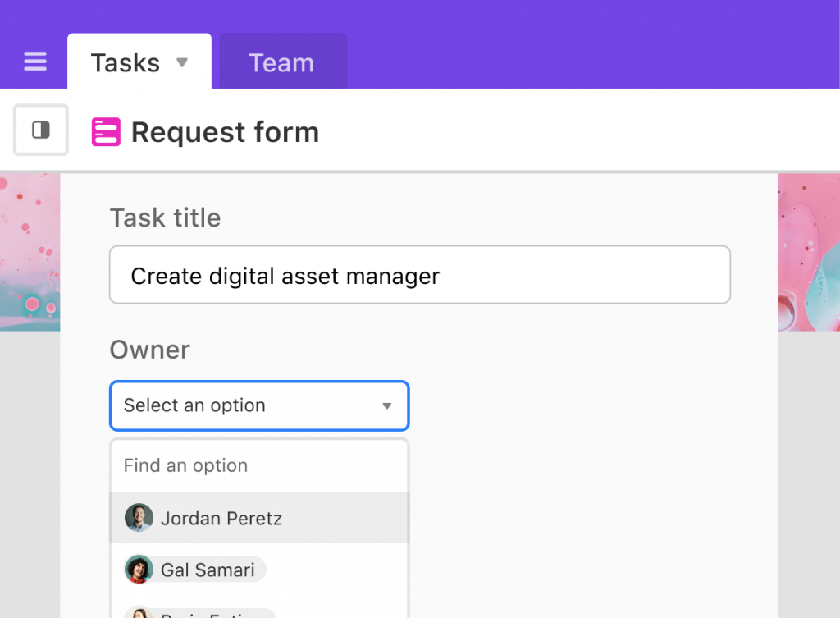The image size is (840, 618).
Task: Focus the Task title text field
Action: pyautogui.click(x=419, y=276)
